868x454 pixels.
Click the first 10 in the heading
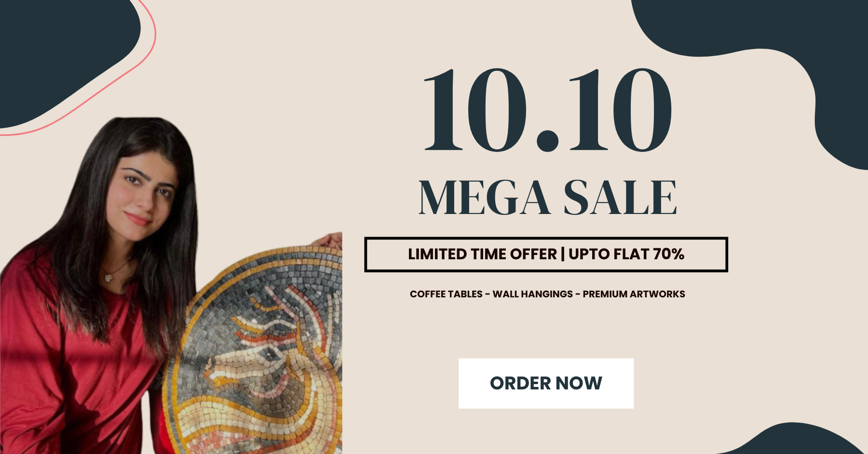(x=475, y=110)
